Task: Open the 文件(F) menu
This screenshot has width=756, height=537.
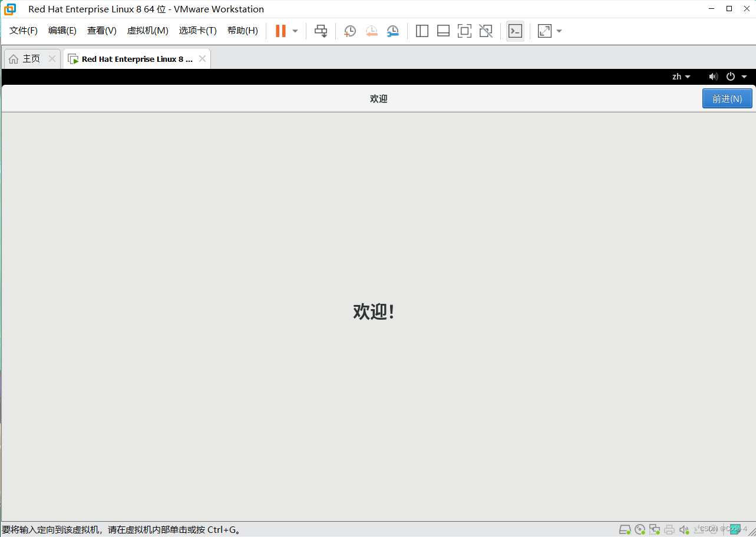Action: (x=24, y=31)
